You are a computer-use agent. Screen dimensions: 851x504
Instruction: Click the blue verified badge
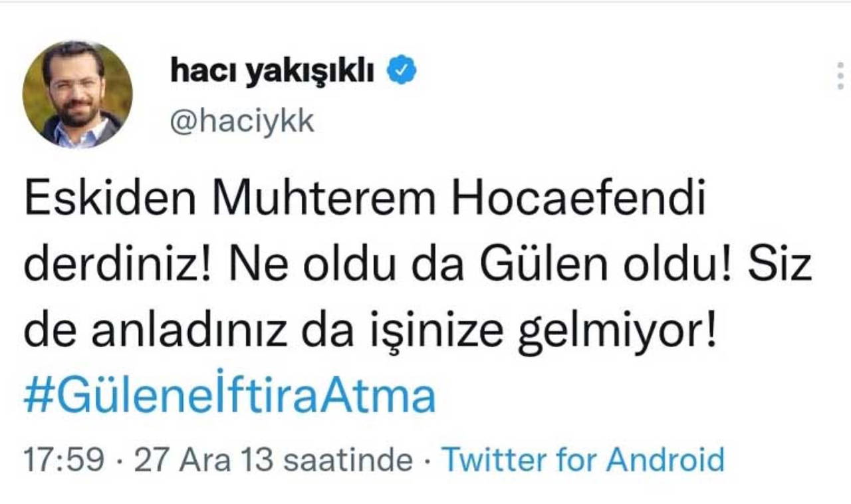[402, 70]
